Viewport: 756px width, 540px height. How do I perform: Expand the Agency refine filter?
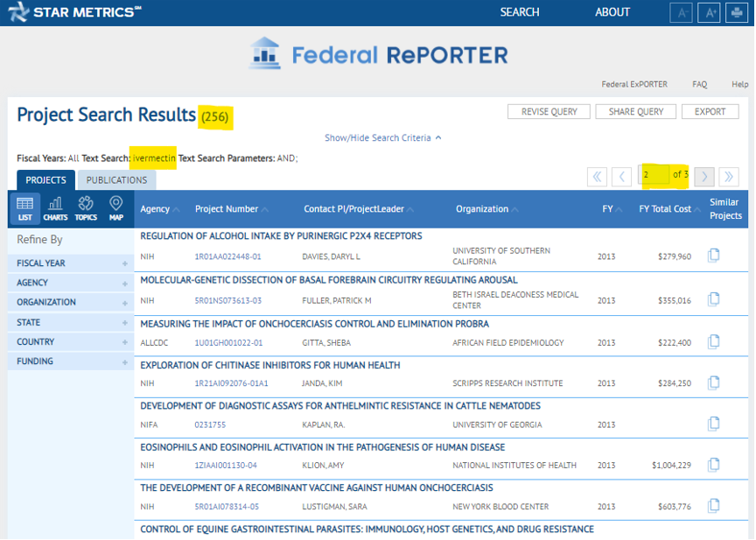(x=71, y=283)
